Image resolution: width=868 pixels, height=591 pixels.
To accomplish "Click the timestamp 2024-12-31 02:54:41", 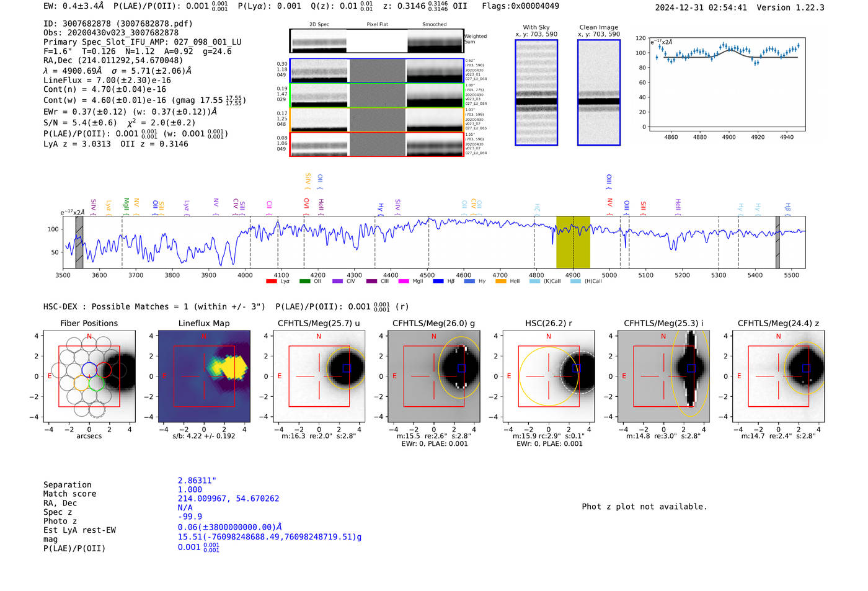I will coord(701,7).
